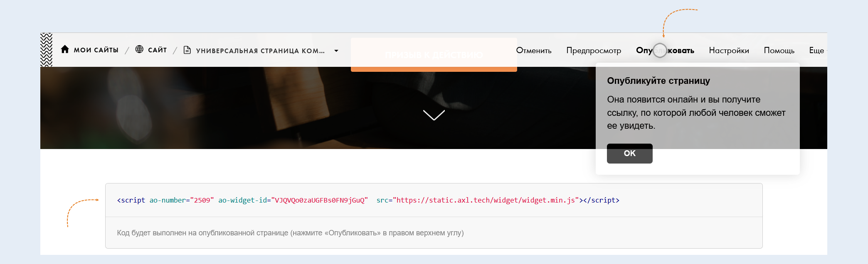Open the Настройки menu item
The height and width of the screenshot is (264, 868).
[729, 50]
